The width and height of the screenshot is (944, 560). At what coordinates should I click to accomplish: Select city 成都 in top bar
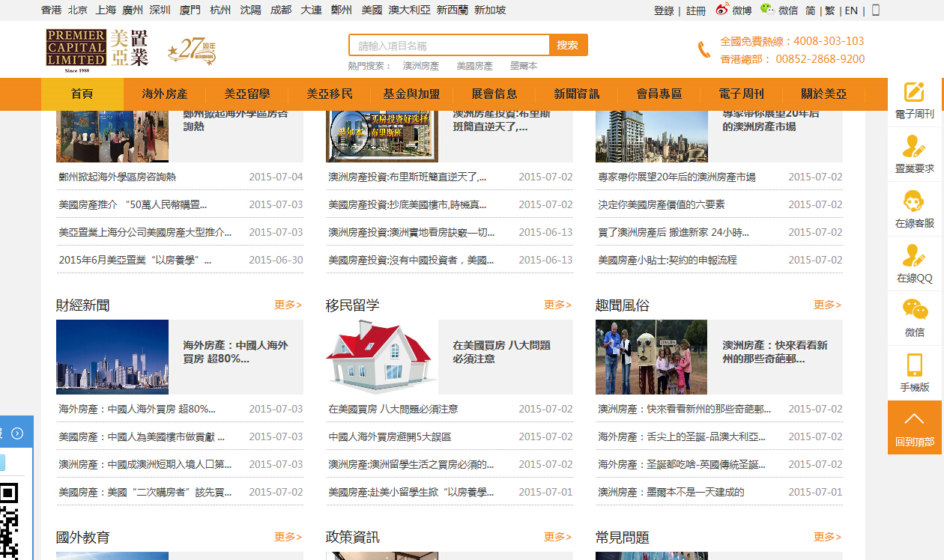click(281, 10)
